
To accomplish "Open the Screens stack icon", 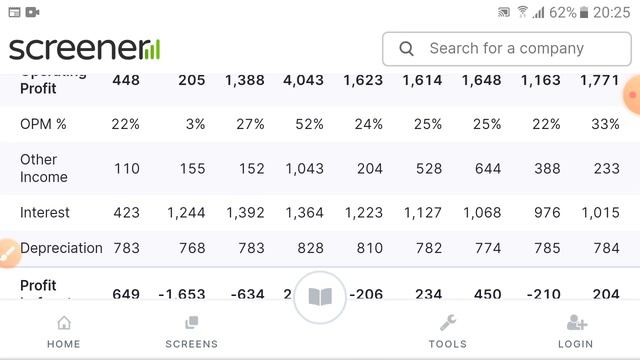I will tap(191, 322).
